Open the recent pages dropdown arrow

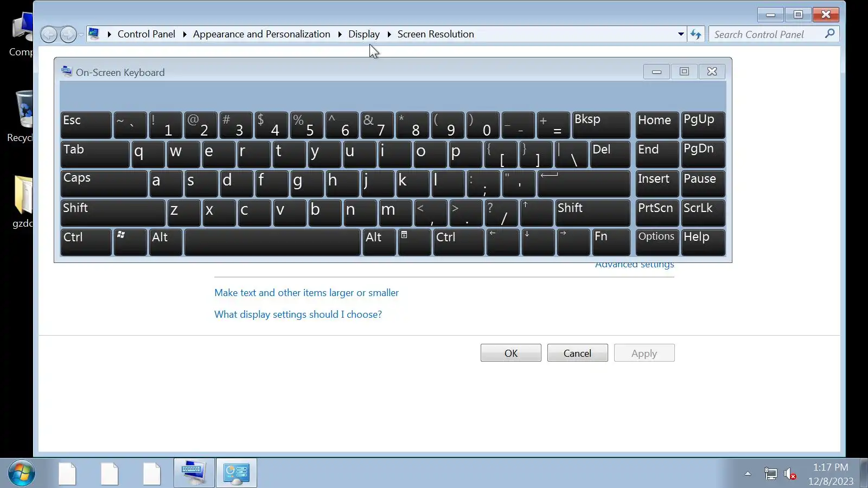pos(81,35)
